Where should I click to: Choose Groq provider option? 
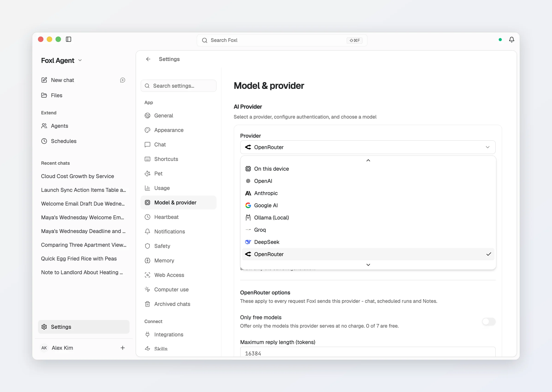(368, 230)
